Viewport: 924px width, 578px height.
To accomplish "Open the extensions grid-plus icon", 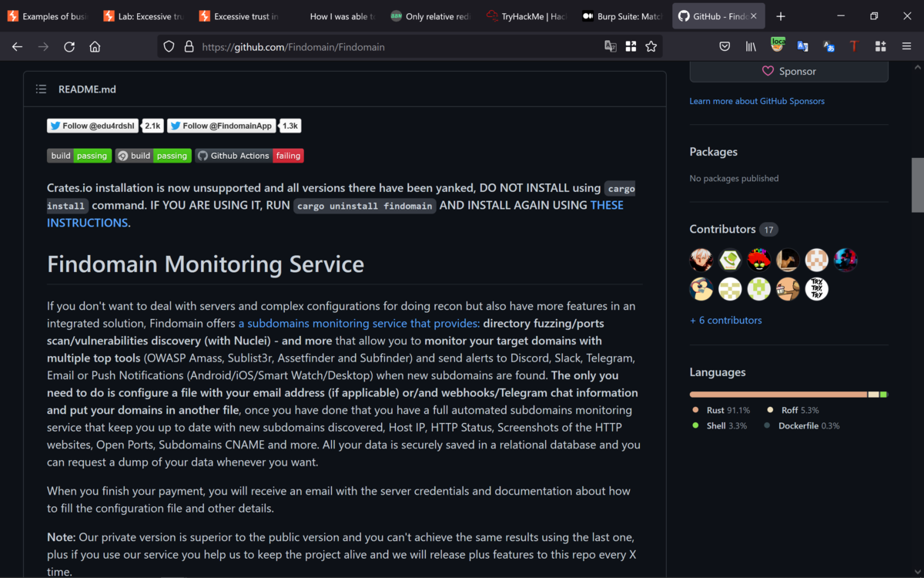I will [880, 46].
